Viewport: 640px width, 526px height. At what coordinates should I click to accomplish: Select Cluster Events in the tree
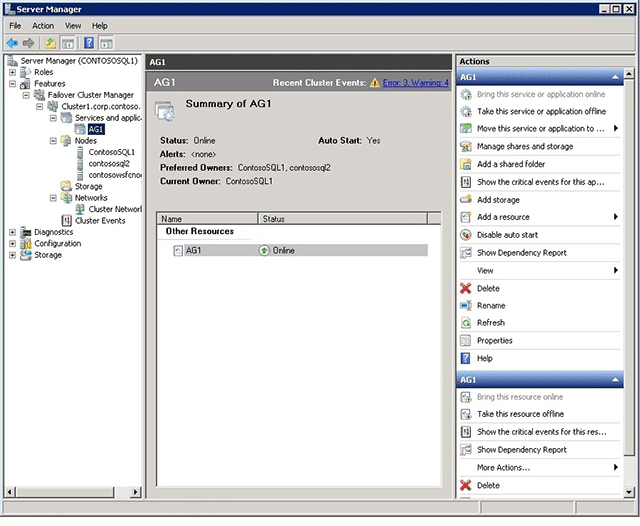(100, 220)
